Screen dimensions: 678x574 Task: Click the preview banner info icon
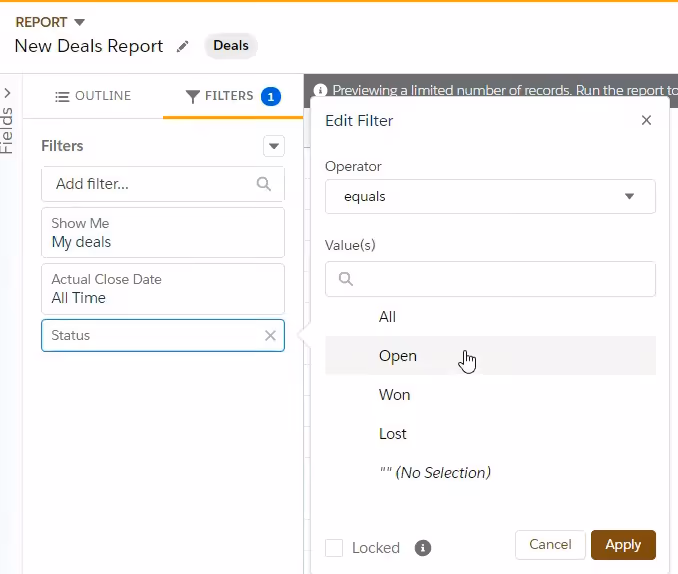tap(320, 90)
